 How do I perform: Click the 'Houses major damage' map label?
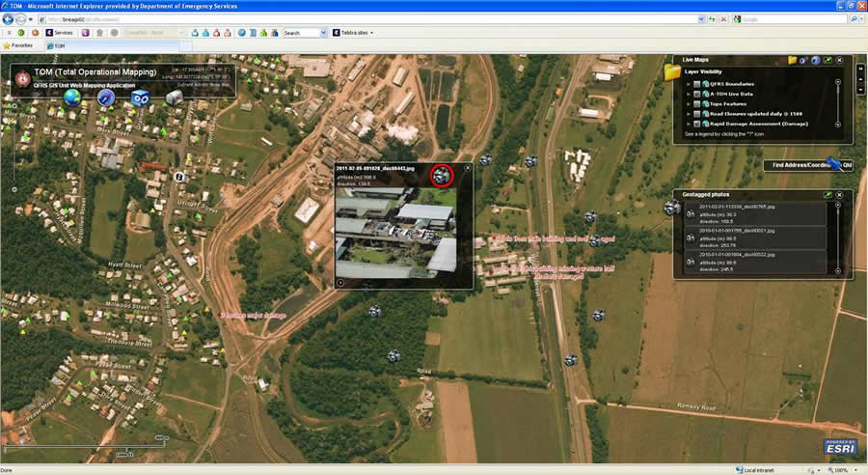[253, 316]
